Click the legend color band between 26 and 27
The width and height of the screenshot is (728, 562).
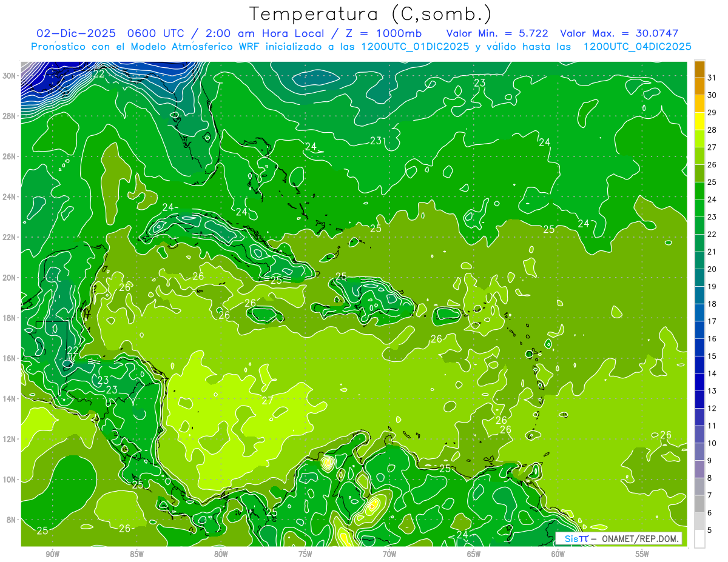pyautogui.click(x=699, y=156)
